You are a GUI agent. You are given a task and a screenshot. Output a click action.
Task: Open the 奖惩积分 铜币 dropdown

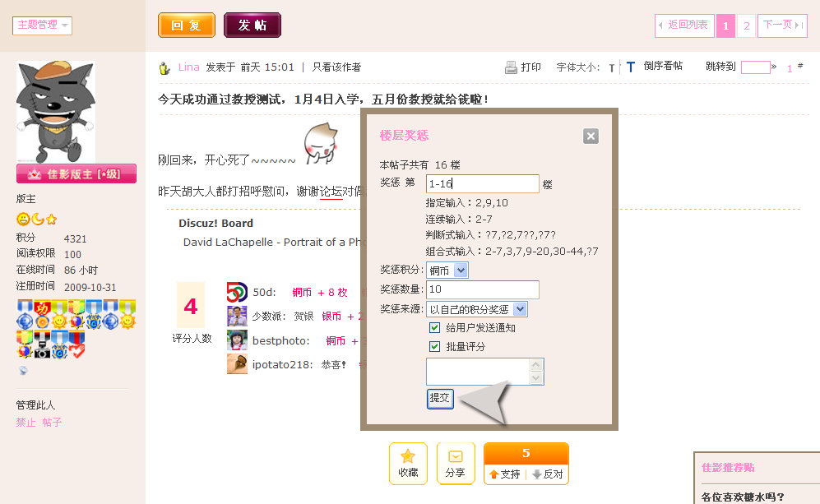click(x=447, y=270)
